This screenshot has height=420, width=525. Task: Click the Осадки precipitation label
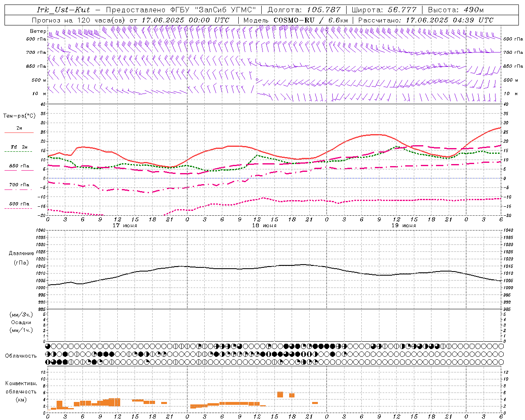tap(21, 322)
